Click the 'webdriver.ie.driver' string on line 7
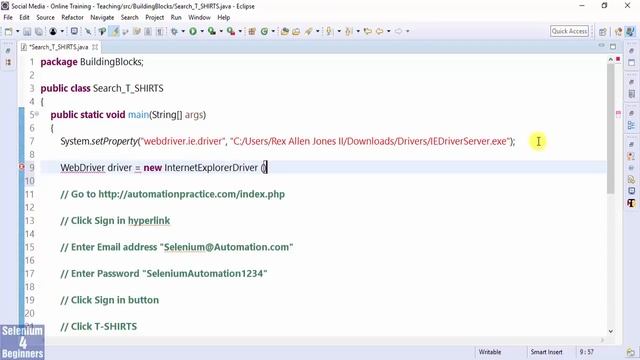Viewport: 640px width, 360px height. pos(183,141)
